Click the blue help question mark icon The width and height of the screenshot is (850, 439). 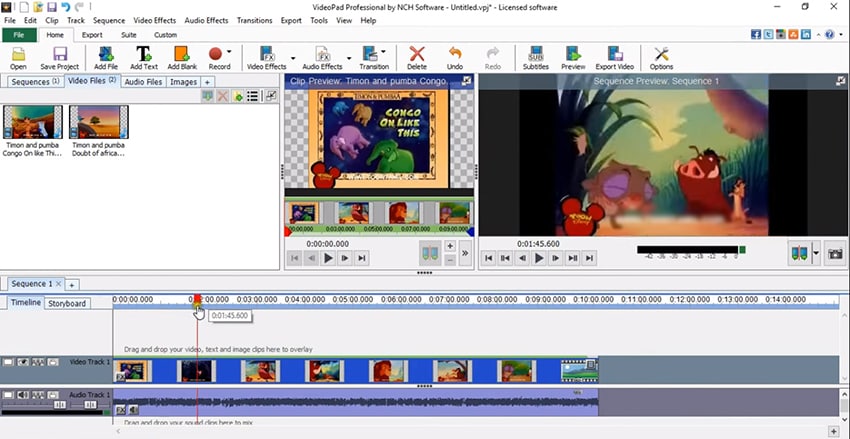pyautogui.click(x=829, y=34)
